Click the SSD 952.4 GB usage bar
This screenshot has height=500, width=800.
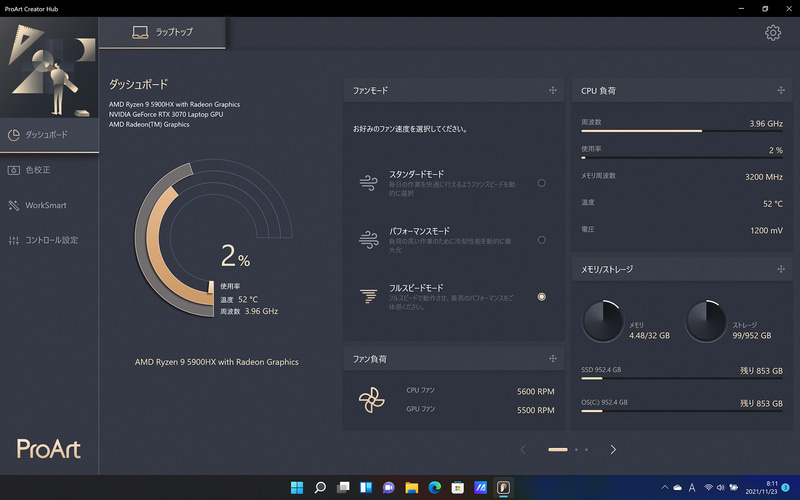[682, 379]
